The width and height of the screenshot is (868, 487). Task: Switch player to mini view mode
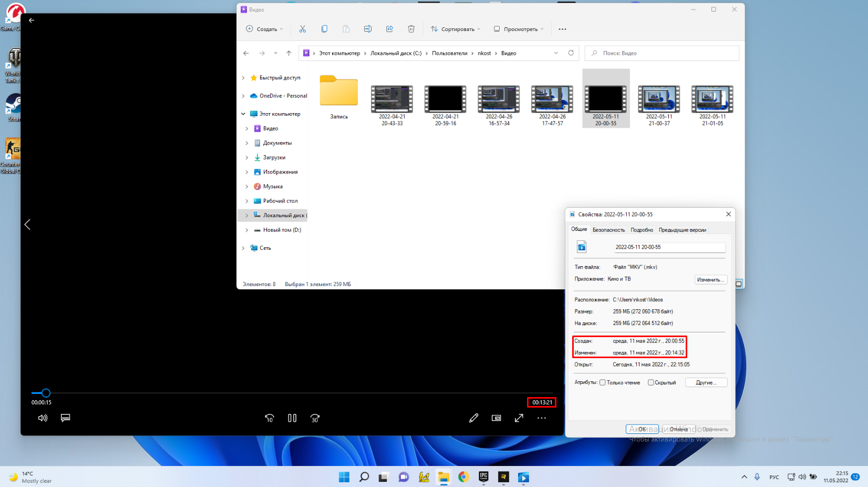497,418
